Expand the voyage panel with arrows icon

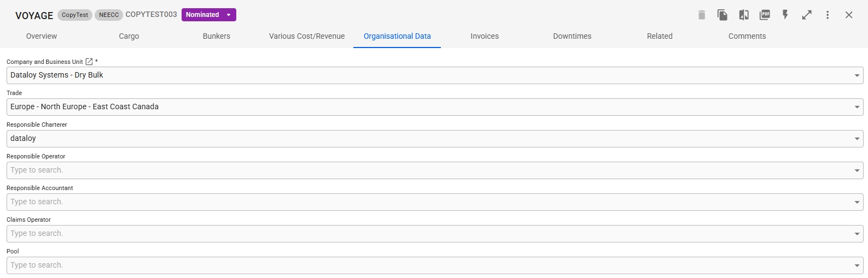click(807, 15)
